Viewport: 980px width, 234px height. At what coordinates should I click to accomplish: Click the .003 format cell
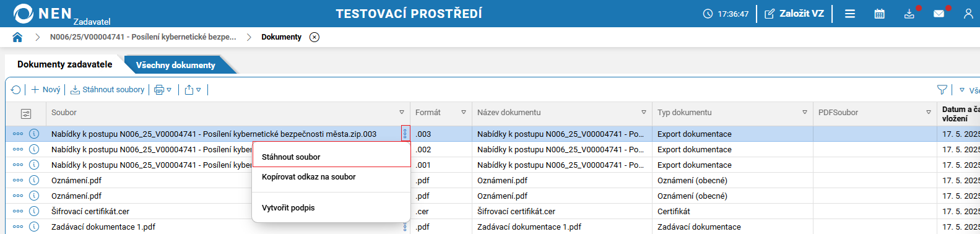pyautogui.click(x=441, y=134)
